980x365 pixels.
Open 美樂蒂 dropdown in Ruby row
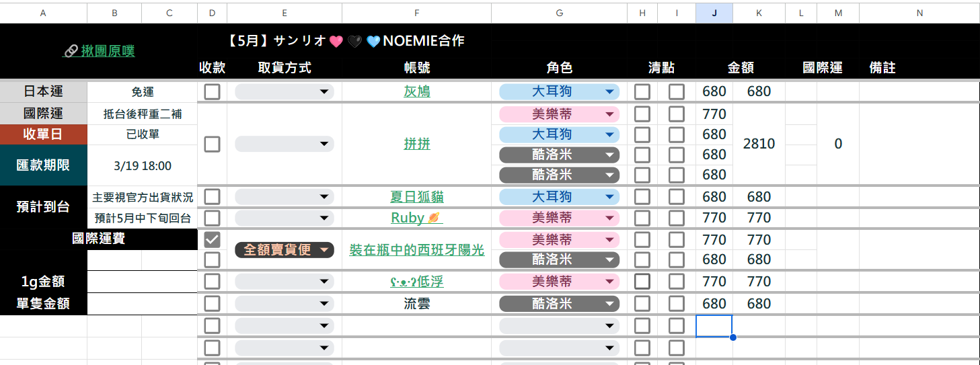(559, 218)
